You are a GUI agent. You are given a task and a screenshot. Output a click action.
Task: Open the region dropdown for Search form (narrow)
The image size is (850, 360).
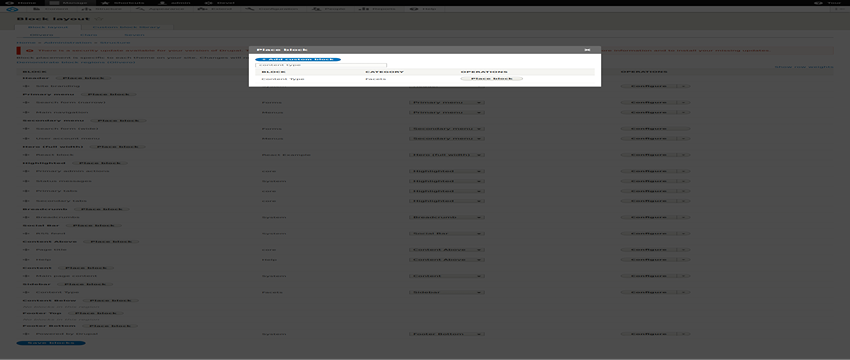tap(446, 102)
